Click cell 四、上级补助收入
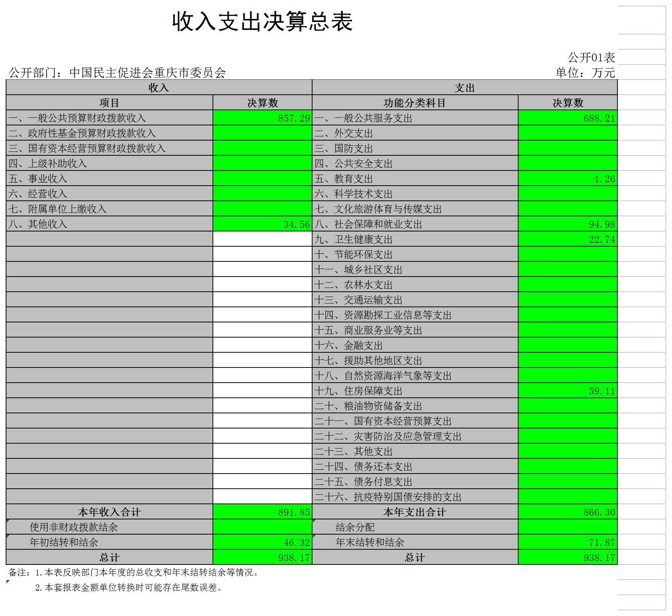The image size is (672, 616). coord(109,163)
